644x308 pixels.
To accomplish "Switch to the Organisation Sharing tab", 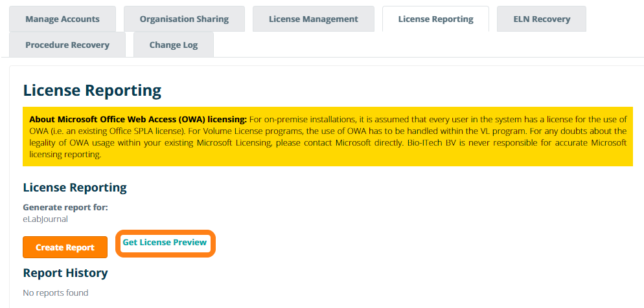I will click(184, 19).
